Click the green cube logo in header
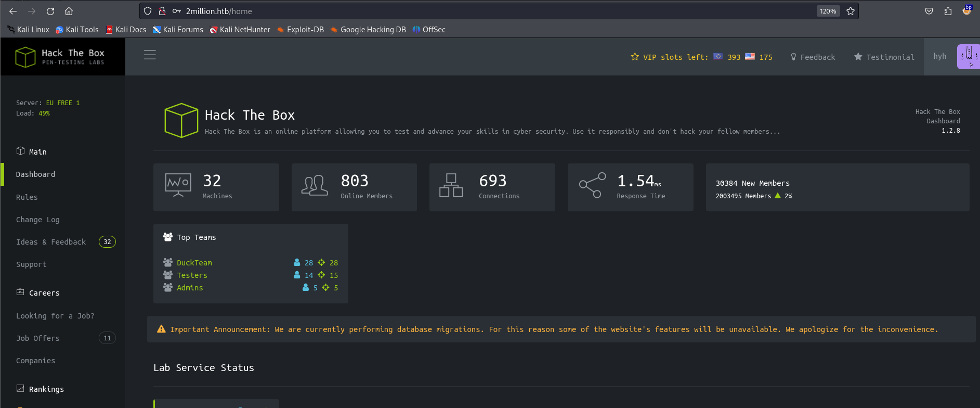980x408 pixels. pyautogui.click(x=181, y=120)
